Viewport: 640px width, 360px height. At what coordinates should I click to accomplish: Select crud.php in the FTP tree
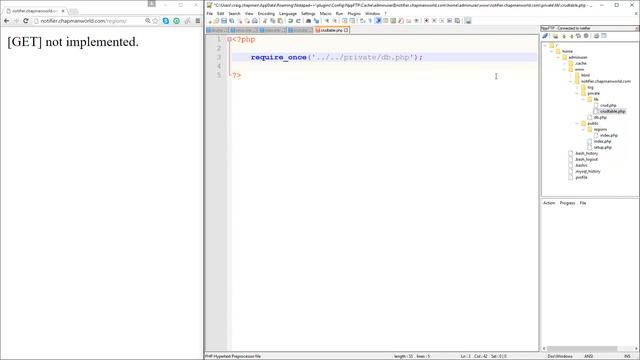[608, 105]
